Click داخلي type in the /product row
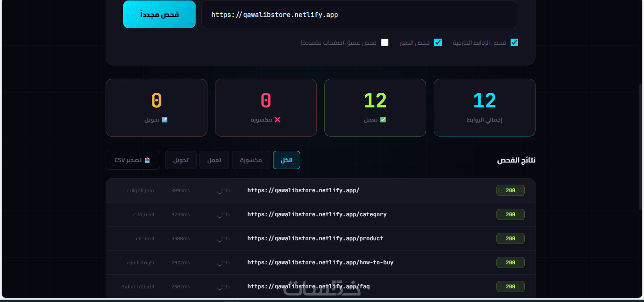The height and width of the screenshot is (302, 644). pyautogui.click(x=223, y=239)
